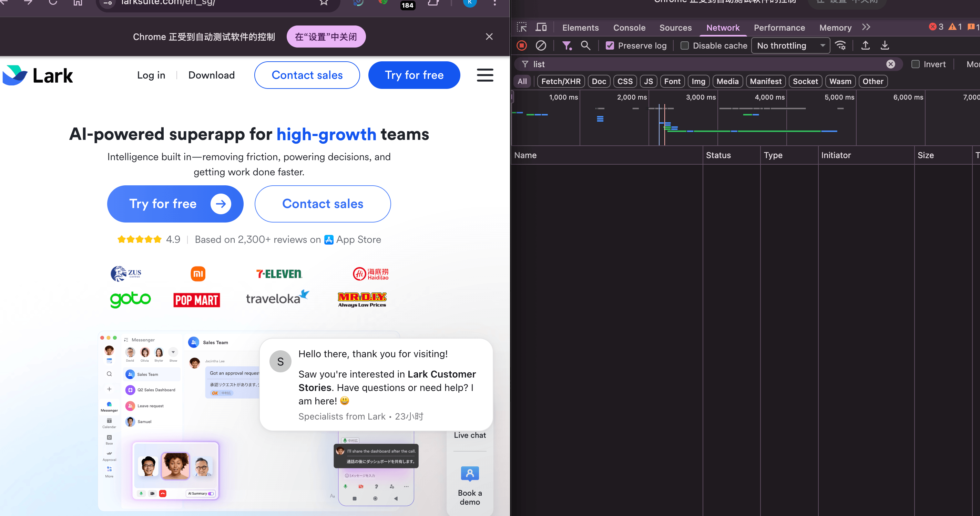Filter requests by Manifest
Viewport: 980px width, 516px height.
(765, 81)
